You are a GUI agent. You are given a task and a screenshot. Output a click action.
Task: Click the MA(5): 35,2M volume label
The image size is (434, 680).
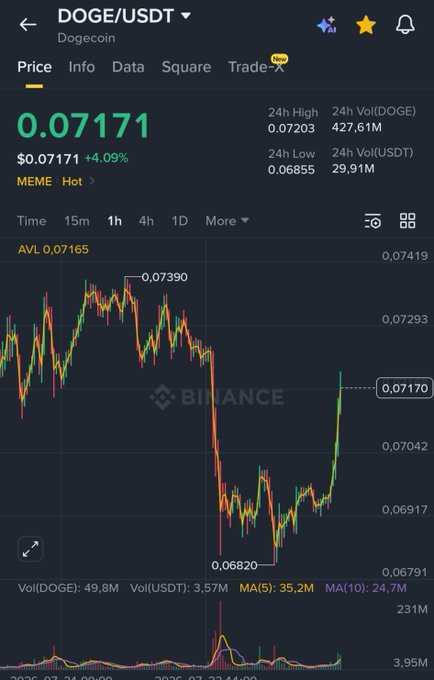click(x=276, y=588)
